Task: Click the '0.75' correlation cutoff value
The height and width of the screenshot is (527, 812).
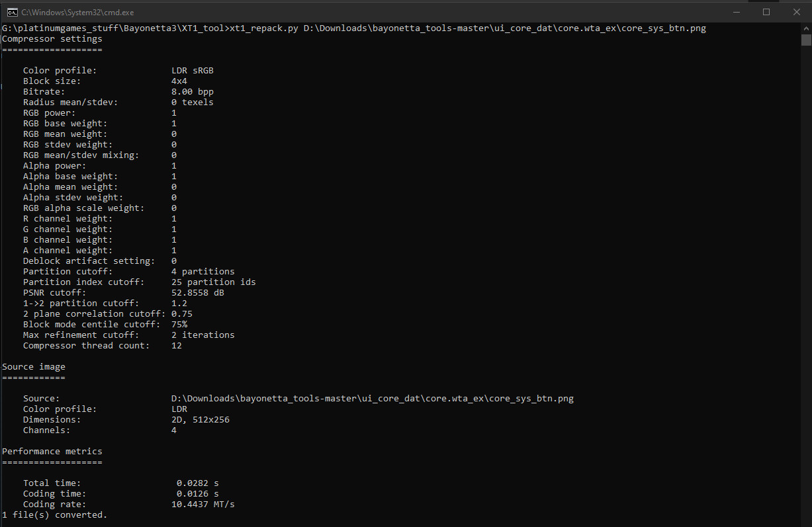Action: pyautogui.click(x=182, y=314)
